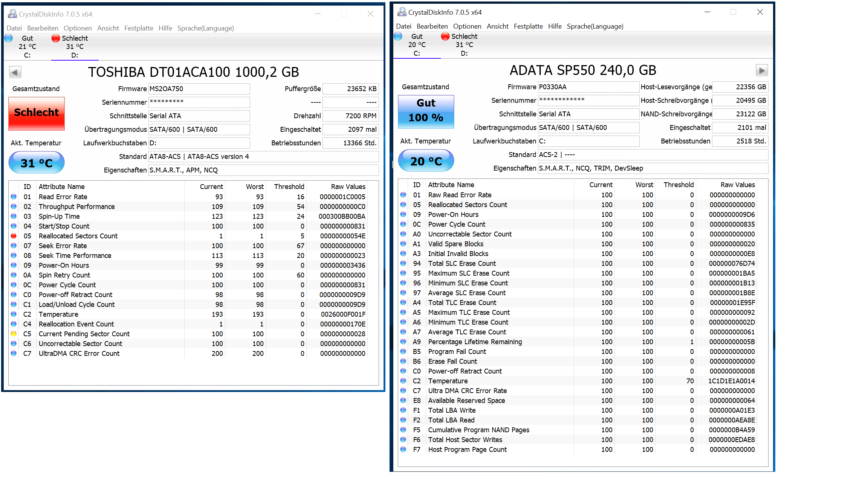The width and height of the screenshot is (868, 488).
Task: Click the red Schlecht status icon in left window
Action: 56,38
